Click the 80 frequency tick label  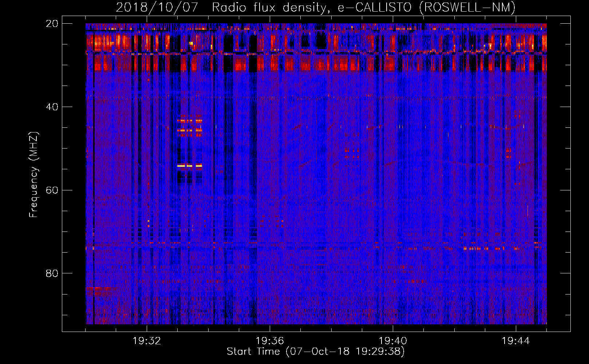click(52, 273)
